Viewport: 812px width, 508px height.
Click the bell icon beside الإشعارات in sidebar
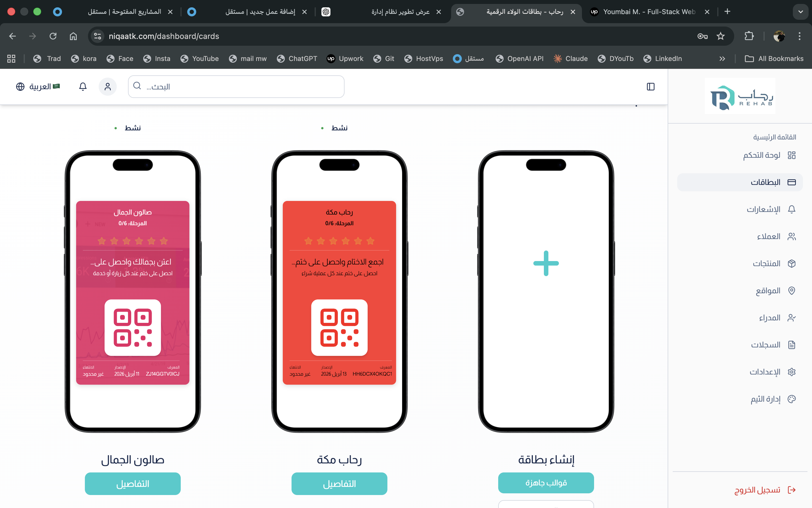[x=791, y=209]
